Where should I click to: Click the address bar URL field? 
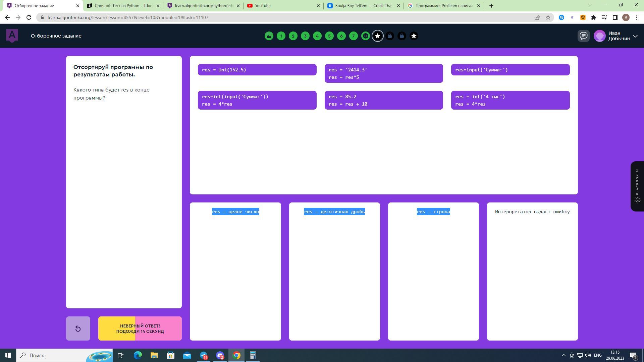click(268, 17)
